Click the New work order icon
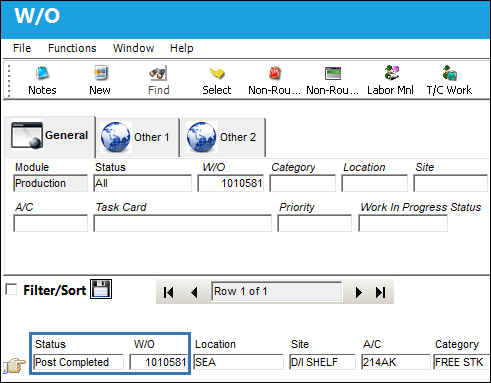The width and height of the screenshot is (491, 383). pos(100,73)
